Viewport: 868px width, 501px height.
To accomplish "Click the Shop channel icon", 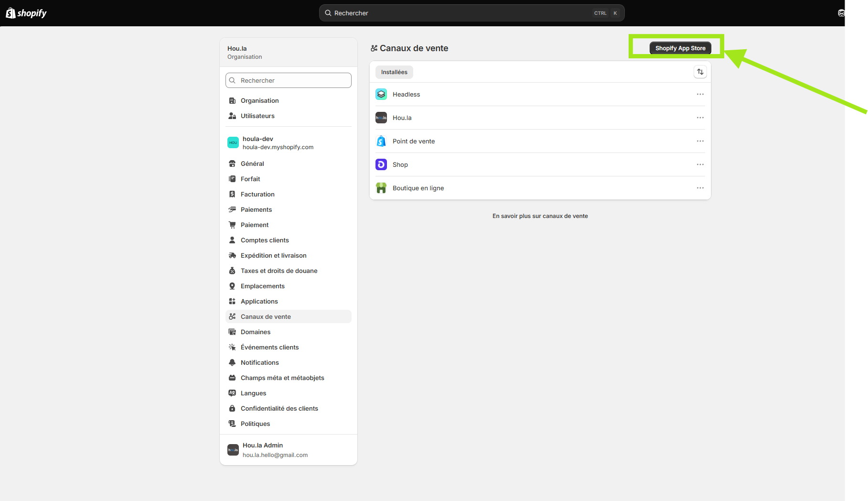I will click(x=381, y=164).
